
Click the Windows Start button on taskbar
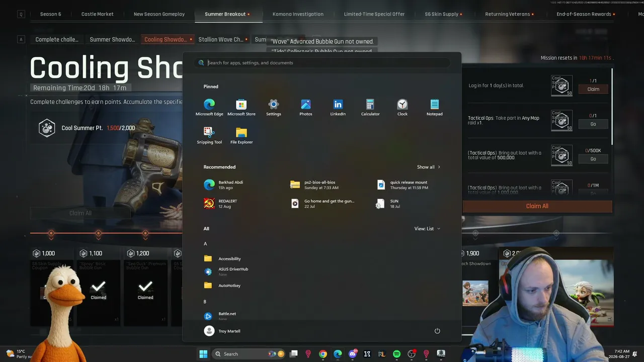pyautogui.click(x=203, y=354)
